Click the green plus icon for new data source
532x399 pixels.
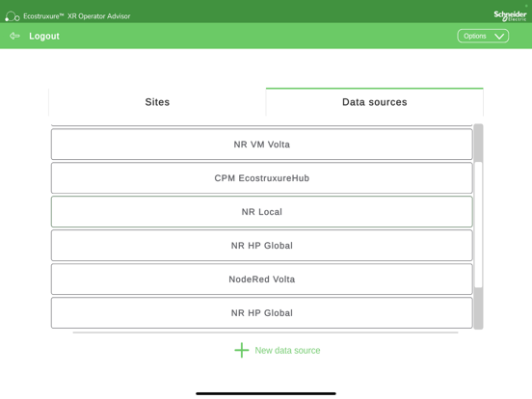[242, 350]
